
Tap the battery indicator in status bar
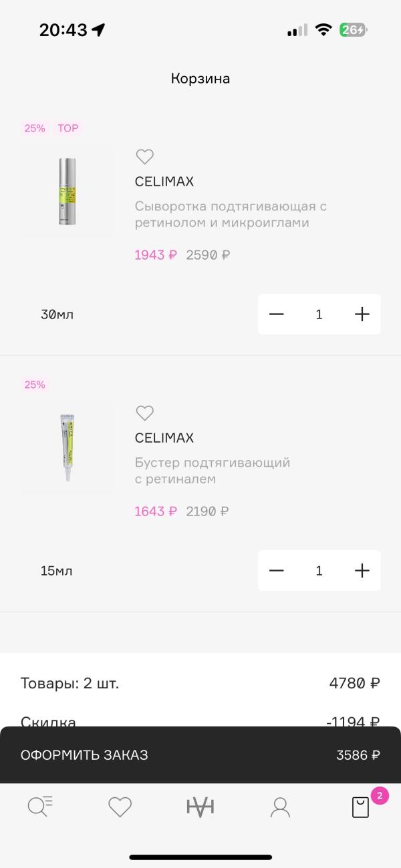354,30
